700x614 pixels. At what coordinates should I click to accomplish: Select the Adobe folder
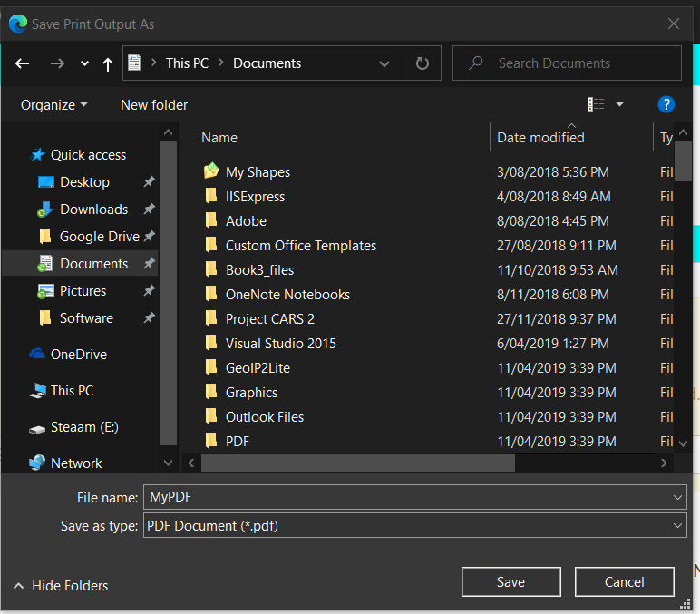[246, 221]
